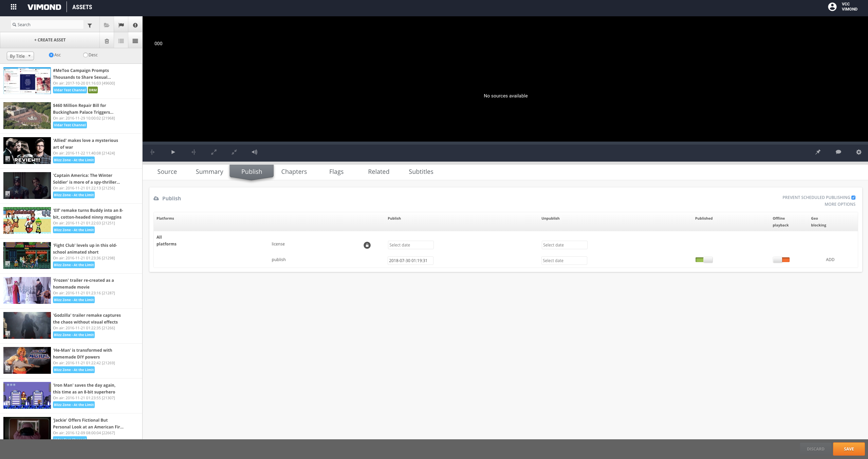Image resolution: width=868 pixels, height=459 pixels.
Task: Click the step-back player control
Action: click(153, 152)
